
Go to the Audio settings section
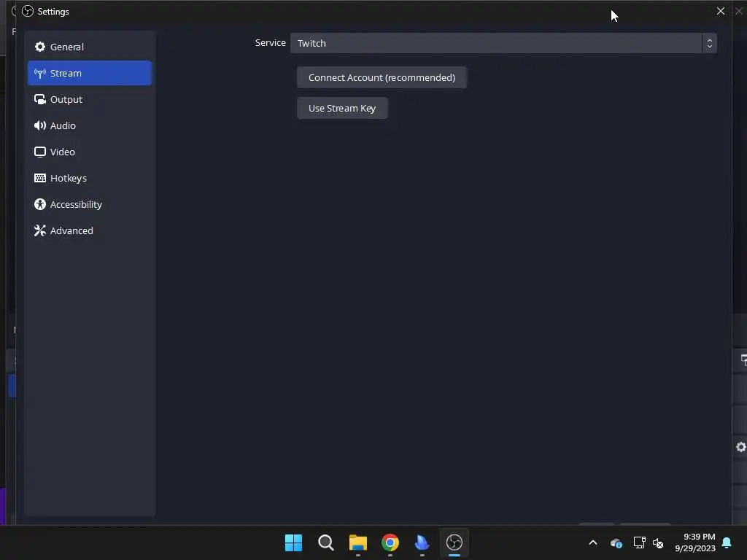click(x=90, y=125)
